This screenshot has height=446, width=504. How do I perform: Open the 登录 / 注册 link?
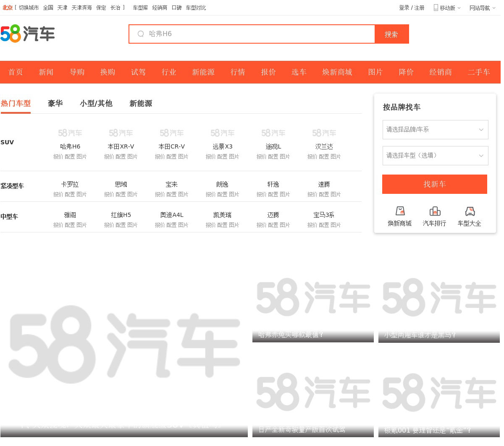[x=411, y=8]
